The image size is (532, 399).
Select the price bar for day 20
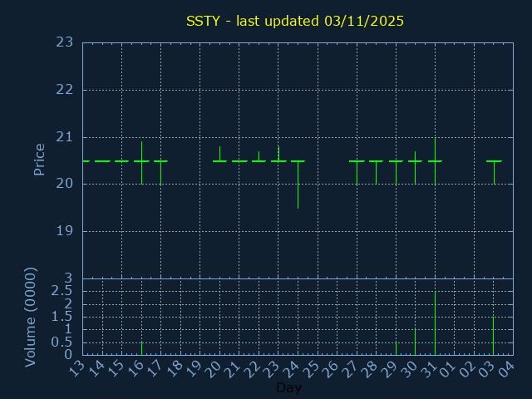pos(219,160)
